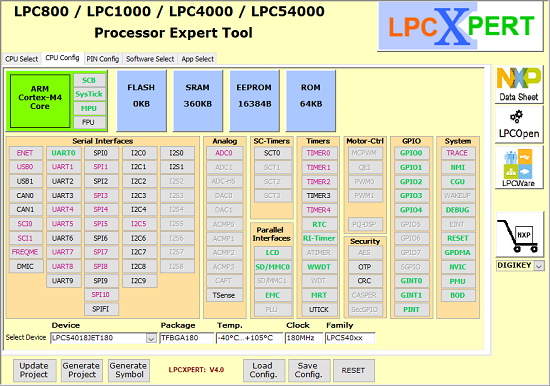Enable the TSense analog block
This screenshot has width=550, height=386.
click(x=224, y=295)
